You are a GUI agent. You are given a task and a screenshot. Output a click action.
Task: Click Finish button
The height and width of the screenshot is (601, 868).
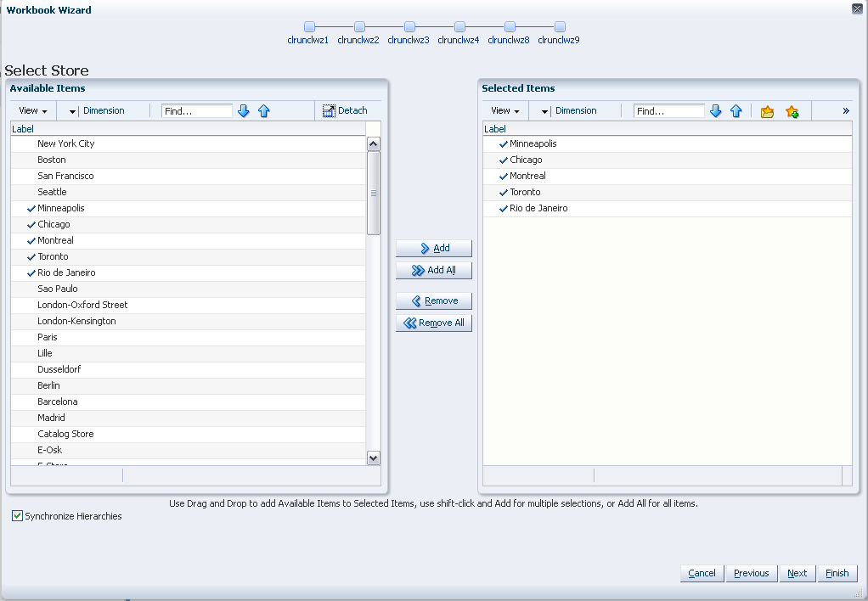[837, 573]
